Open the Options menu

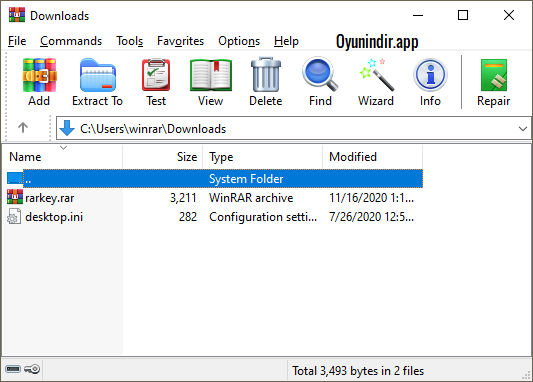[239, 41]
